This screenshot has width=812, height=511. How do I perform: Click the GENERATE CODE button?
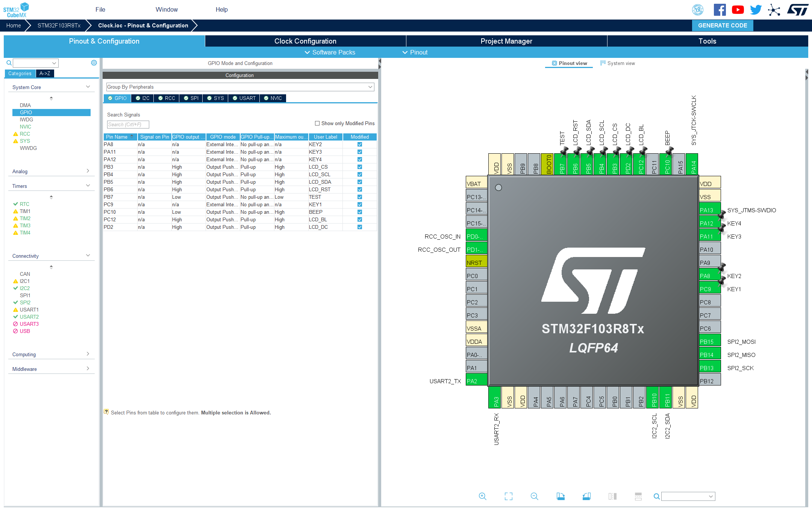coord(723,26)
